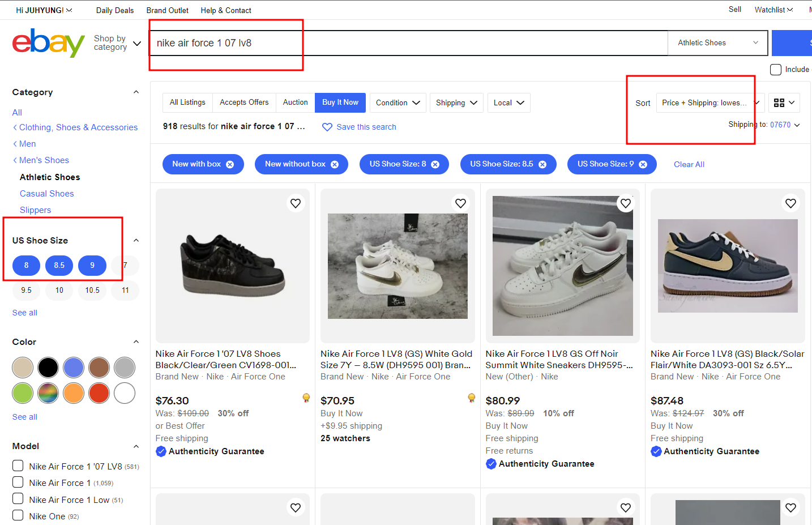The width and height of the screenshot is (812, 525).
Task: Check the Nike Air Force 1 model filter
Action: coord(18,482)
